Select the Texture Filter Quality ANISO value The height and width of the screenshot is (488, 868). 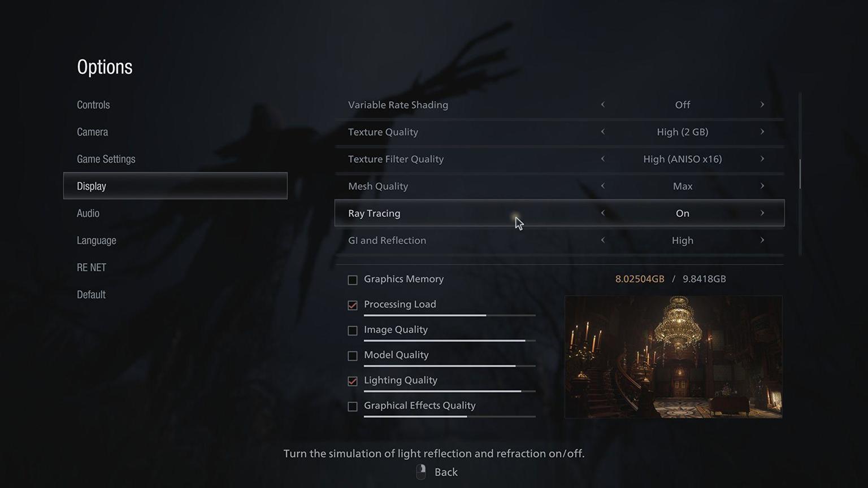683,159
